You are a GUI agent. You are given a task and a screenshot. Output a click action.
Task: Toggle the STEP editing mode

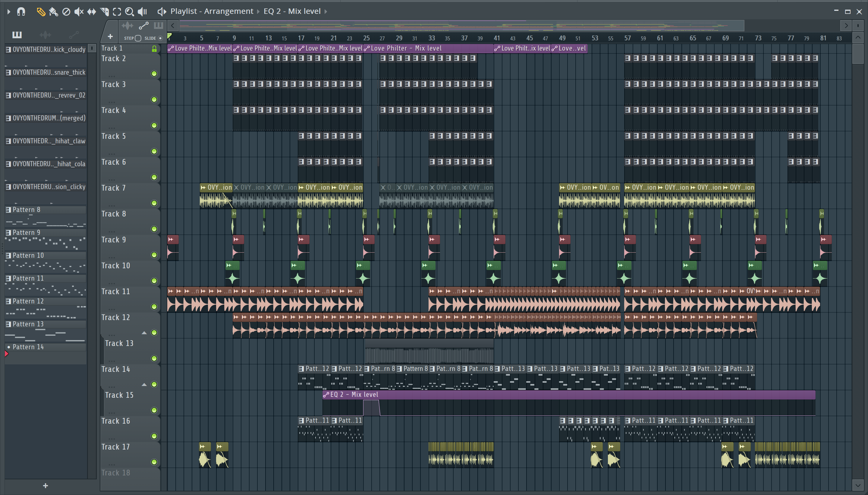coord(138,38)
